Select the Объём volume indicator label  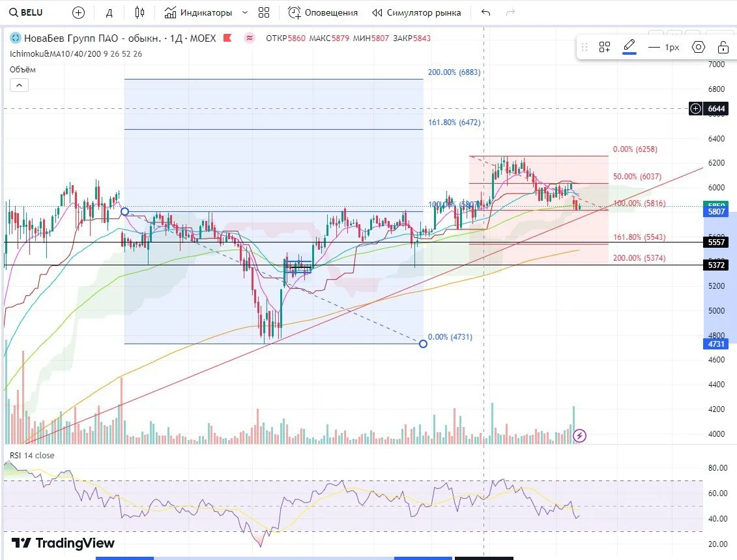[x=23, y=70]
